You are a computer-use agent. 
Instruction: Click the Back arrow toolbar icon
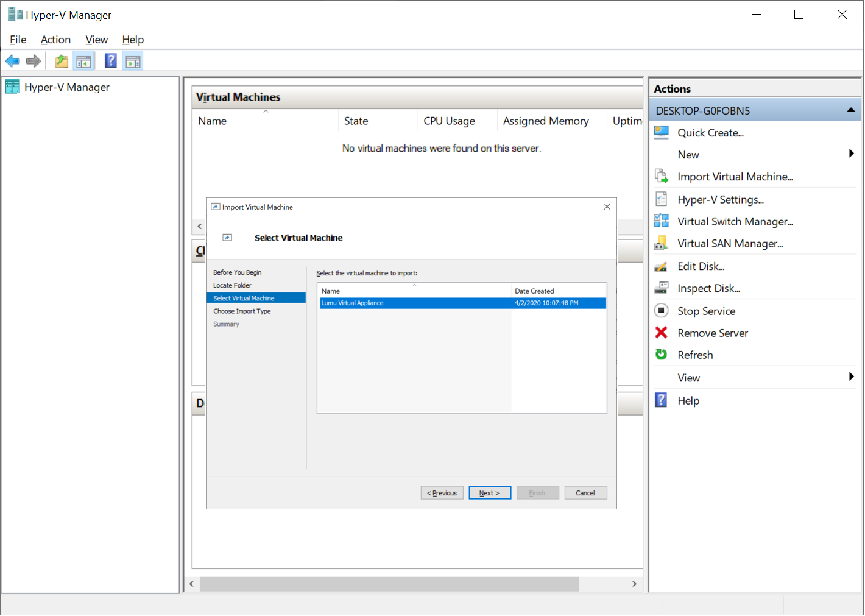[12, 61]
